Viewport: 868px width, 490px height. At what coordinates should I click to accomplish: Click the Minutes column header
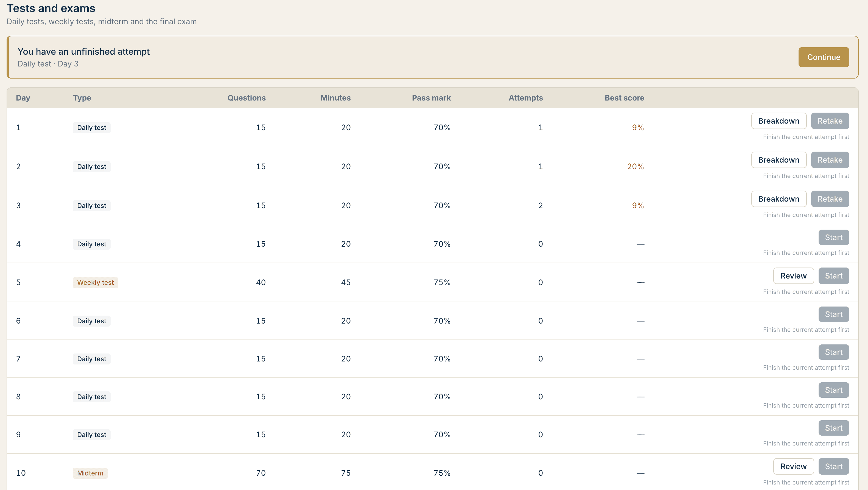(x=335, y=98)
